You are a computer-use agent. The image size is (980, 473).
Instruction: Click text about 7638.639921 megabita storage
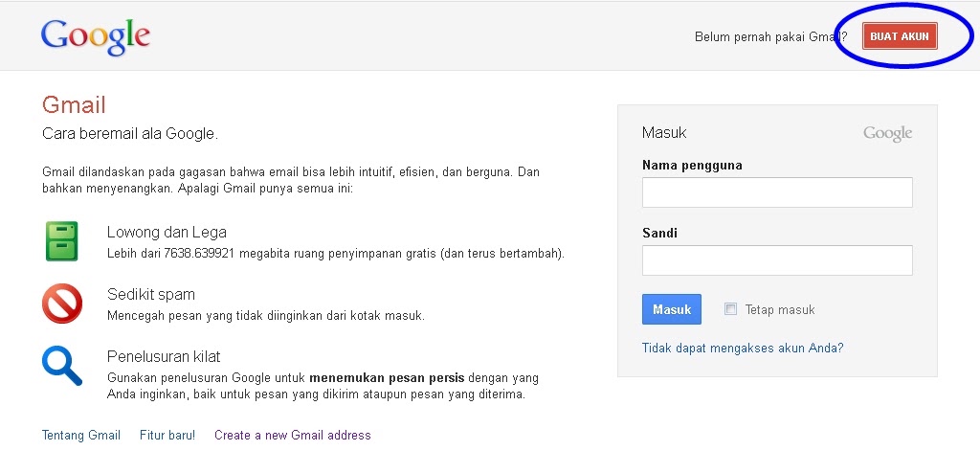pos(336,254)
